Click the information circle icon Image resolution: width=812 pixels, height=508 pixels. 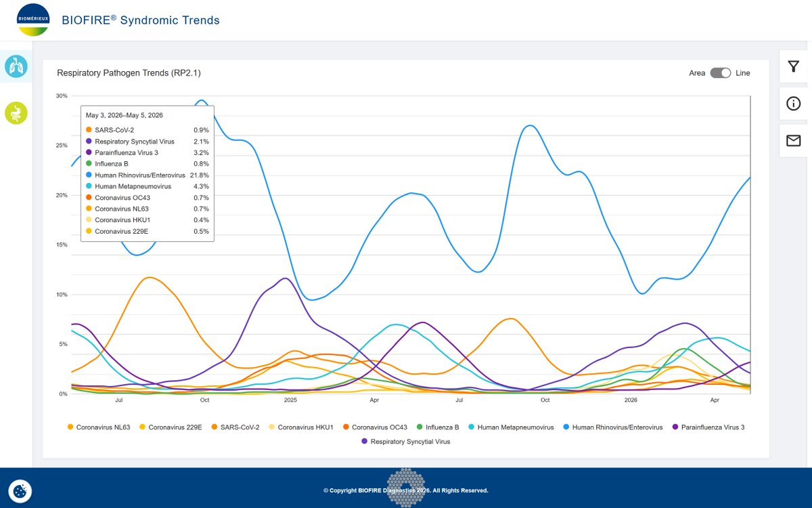pyautogui.click(x=794, y=104)
